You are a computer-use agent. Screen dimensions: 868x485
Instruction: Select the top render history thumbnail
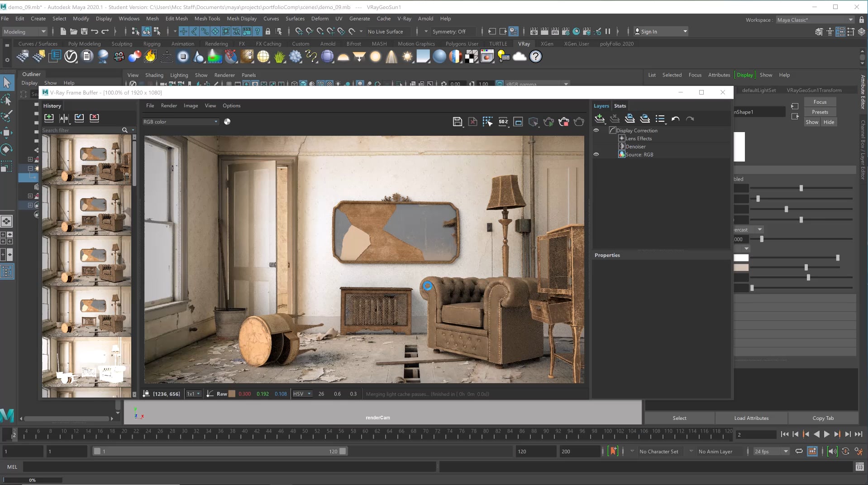86,161
